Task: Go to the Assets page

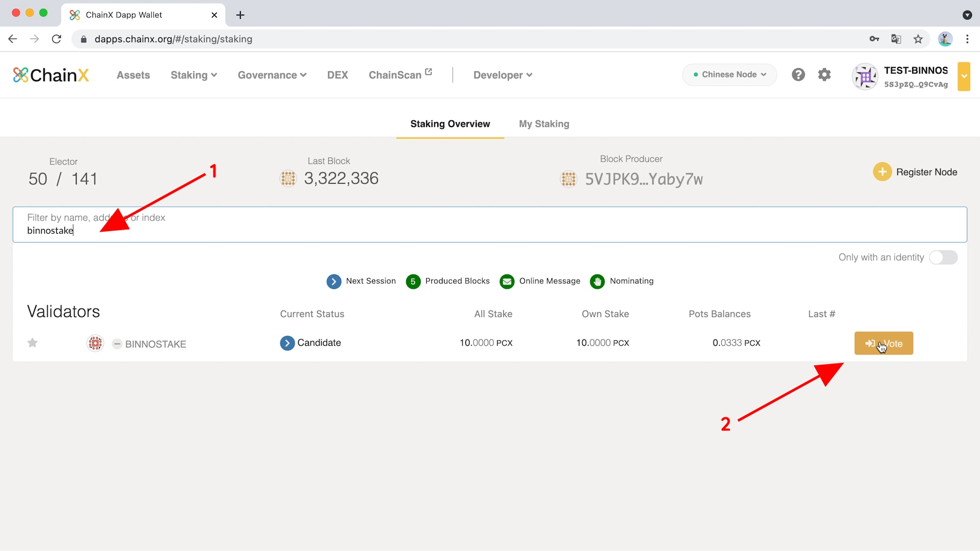Action: click(133, 75)
